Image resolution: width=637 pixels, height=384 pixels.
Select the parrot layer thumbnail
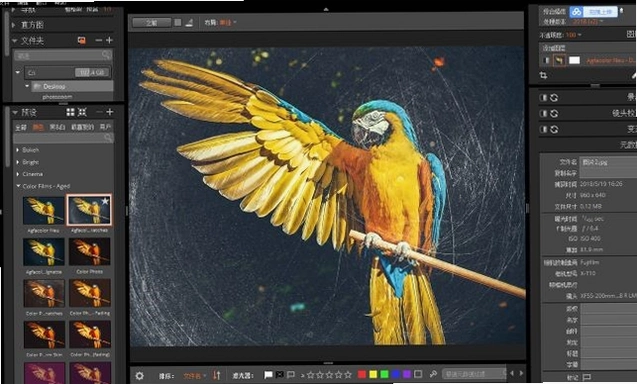point(559,61)
